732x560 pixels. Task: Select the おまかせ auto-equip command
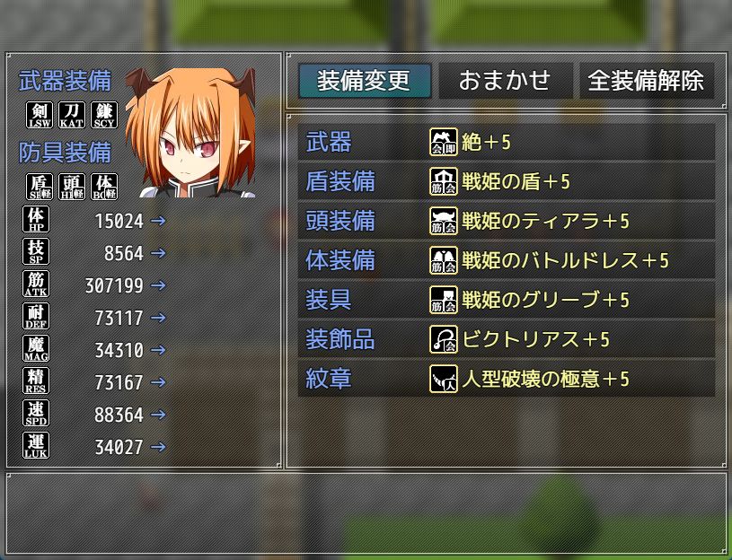point(506,81)
